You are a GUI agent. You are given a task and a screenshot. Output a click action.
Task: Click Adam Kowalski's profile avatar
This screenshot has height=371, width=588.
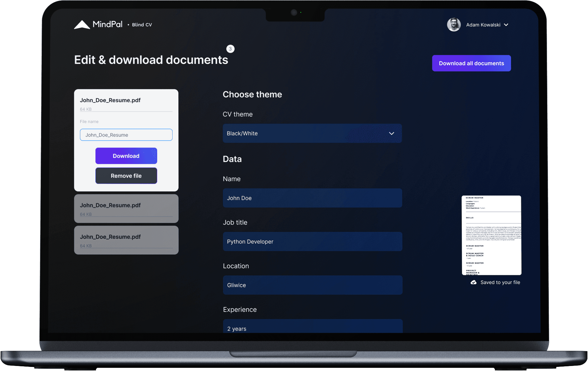[x=454, y=25]
